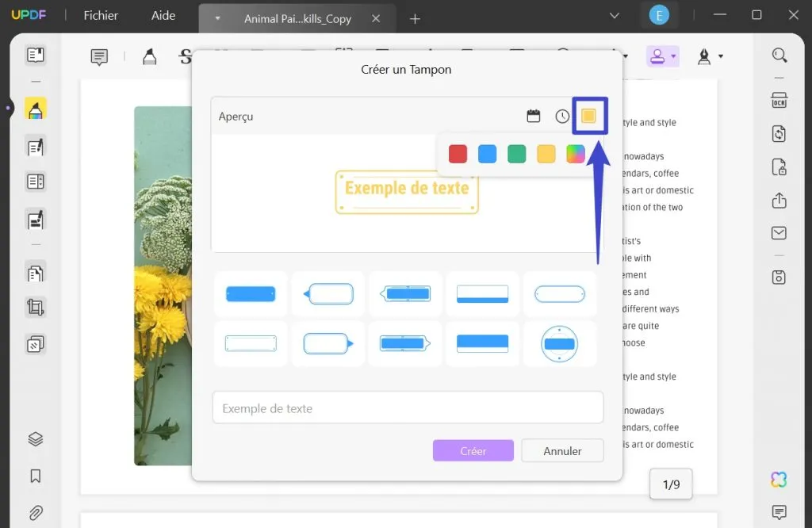Screen dimensions: 812x528
Task: Click the Annuler button
Action: pyautogui.click(x=562, y=451)
